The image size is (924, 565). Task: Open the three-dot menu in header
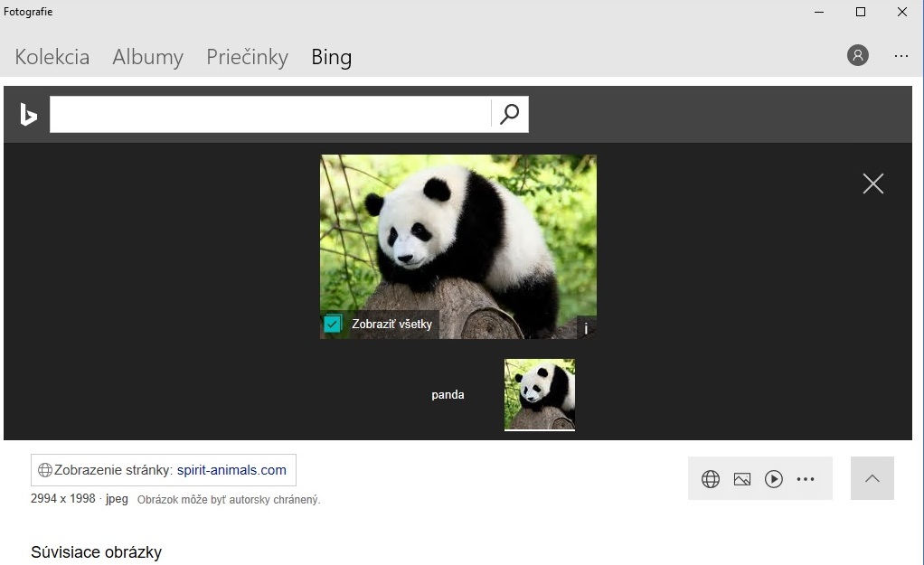coord(901,56)
